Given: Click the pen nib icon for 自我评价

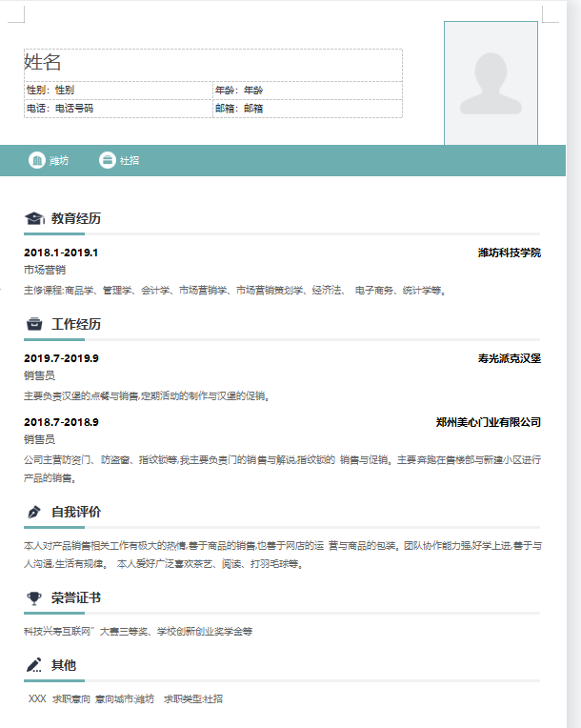Looking at the screenshot, I should tap(34, 512).
